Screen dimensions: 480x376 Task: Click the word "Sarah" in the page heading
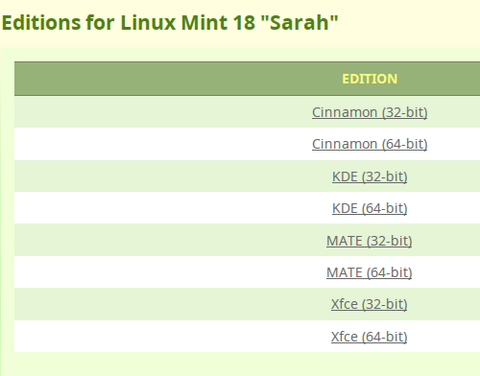[x=298, y=22]
